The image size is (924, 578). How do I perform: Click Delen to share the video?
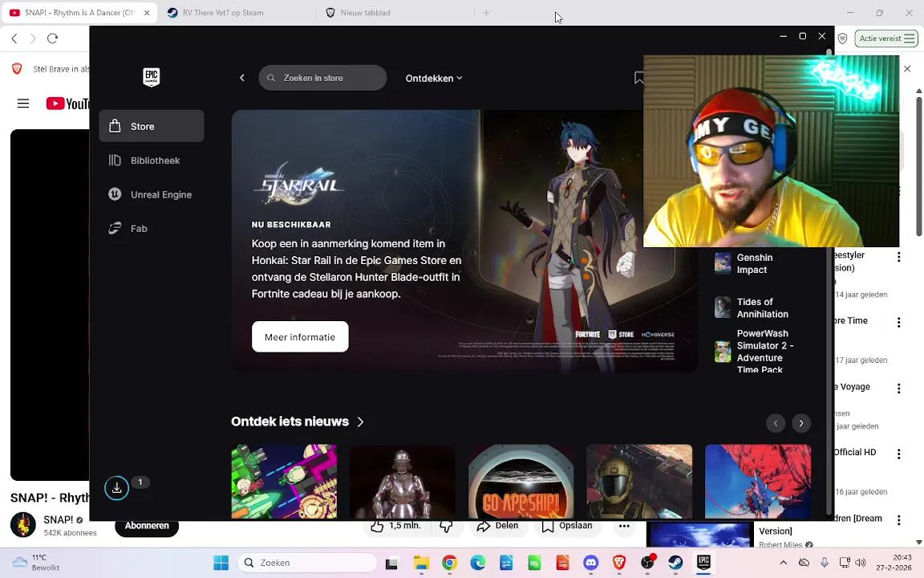pos(498,526)
